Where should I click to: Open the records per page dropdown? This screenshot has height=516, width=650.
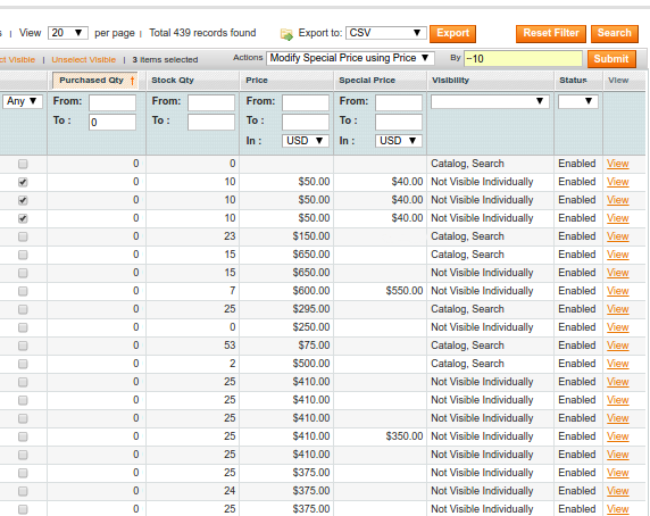tap(68, 33)
